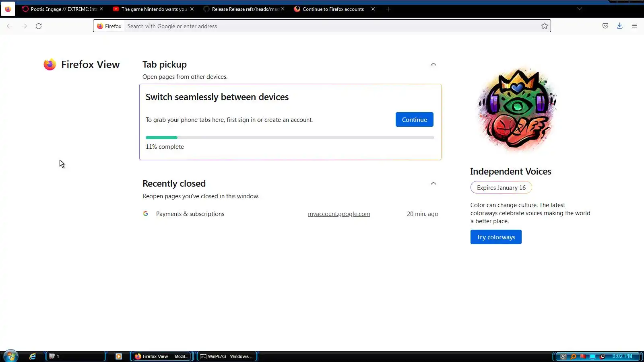This screenshot has width=644, height=362.
Task: Click the taskbar clock showing 9:02 PM
Action: (x=622, y=356)
